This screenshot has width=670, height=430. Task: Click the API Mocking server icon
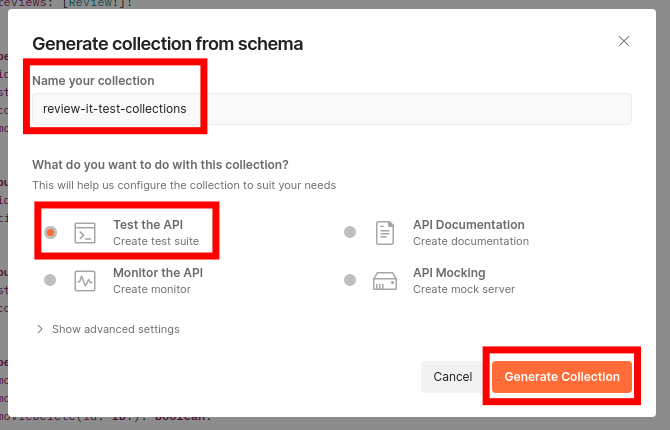[385, 281]
